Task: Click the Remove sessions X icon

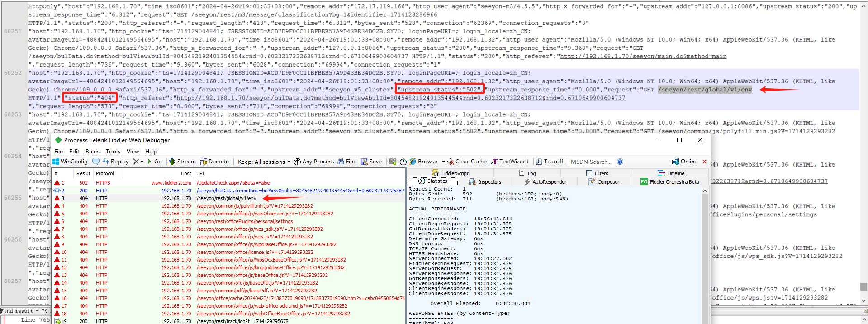Action: click(x=136, y=162)
